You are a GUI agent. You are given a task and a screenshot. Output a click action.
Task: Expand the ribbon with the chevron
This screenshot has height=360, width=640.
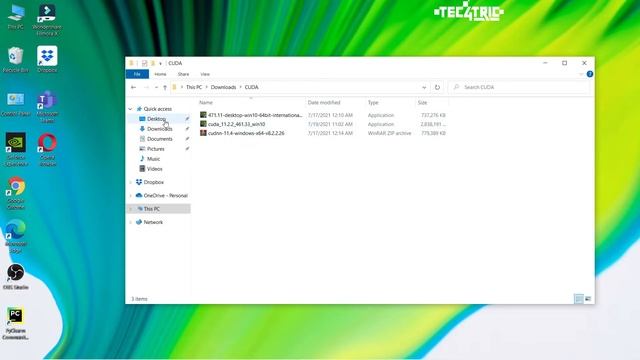click(x=581, y=74)
